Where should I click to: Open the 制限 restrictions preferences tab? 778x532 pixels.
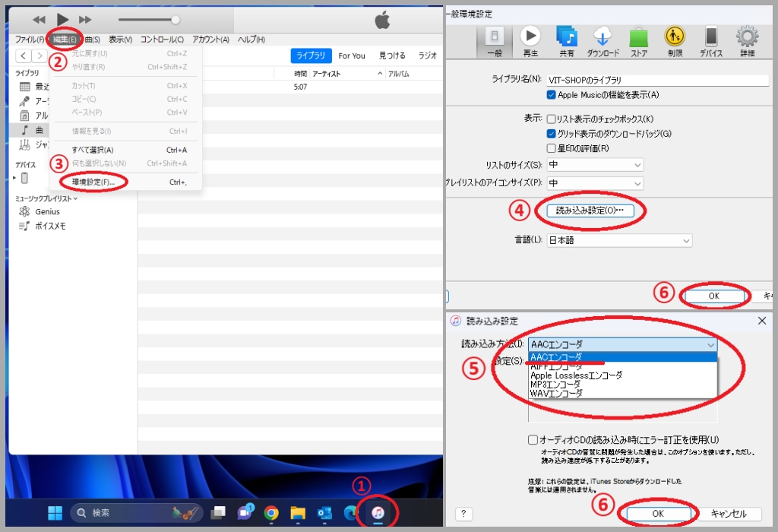coord(675,42)
